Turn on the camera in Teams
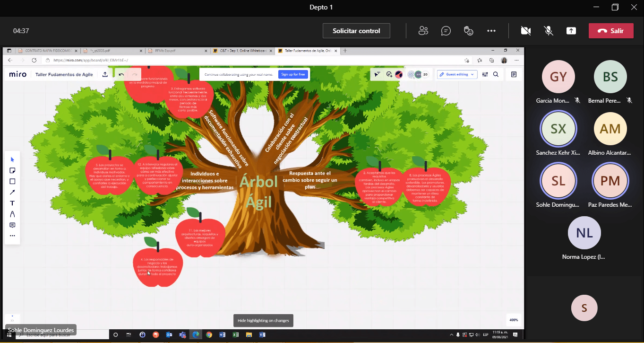 525,31
